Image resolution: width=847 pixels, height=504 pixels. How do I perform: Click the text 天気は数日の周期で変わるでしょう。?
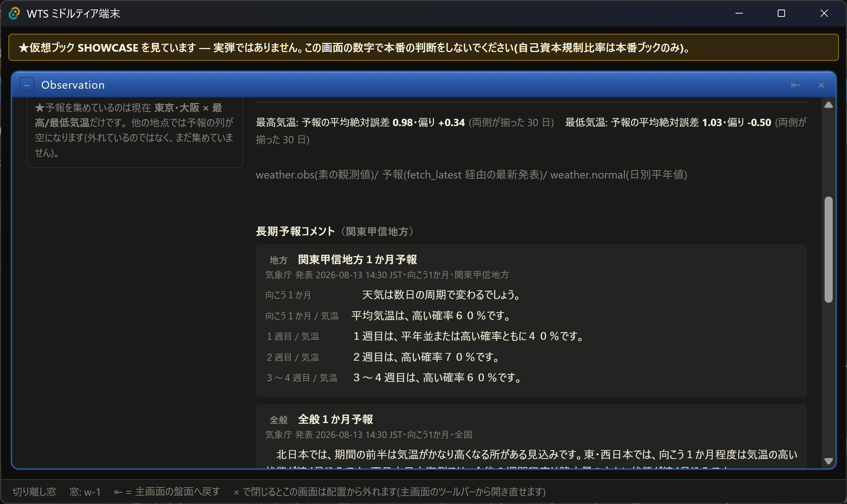441,295
